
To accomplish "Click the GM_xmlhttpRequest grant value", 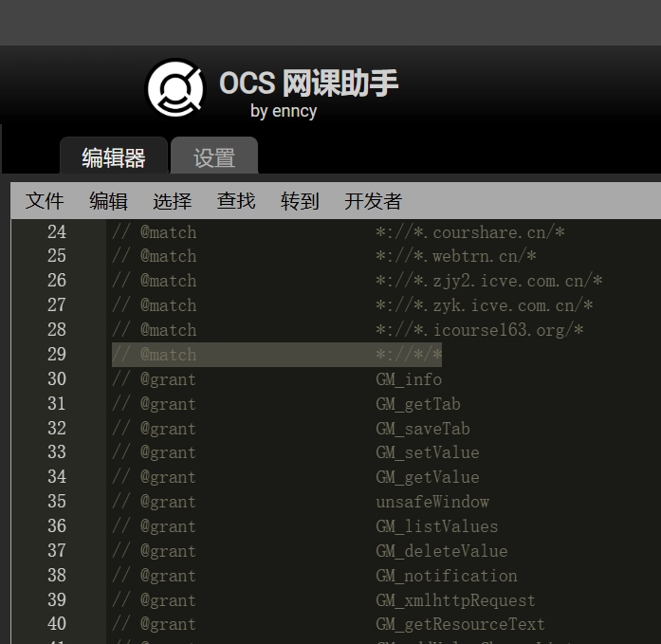I will [455, 600].
